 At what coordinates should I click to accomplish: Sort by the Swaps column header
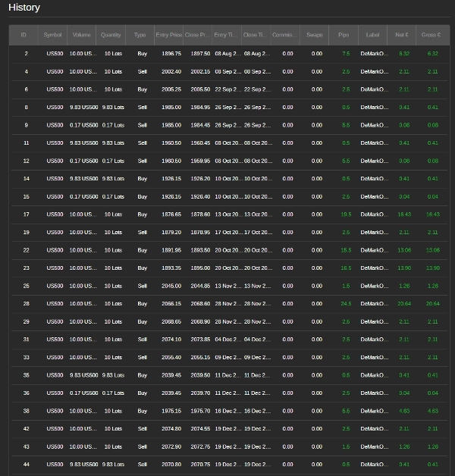point(315,35)
